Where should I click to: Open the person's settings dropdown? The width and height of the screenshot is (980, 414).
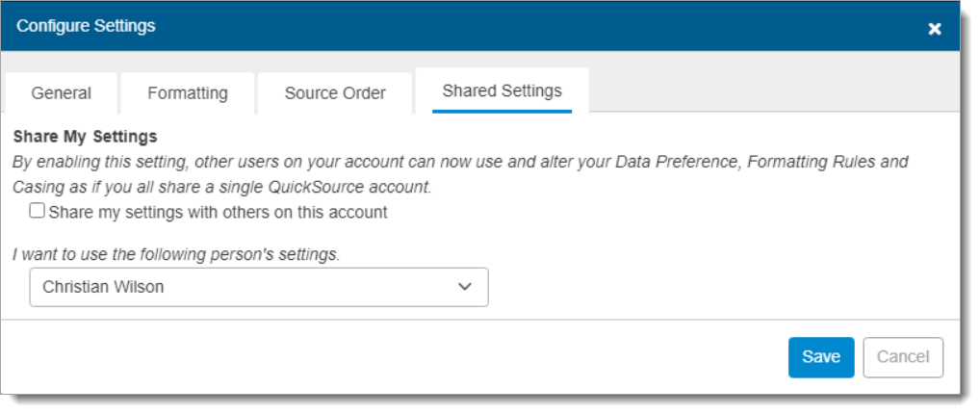coord(258,287)
